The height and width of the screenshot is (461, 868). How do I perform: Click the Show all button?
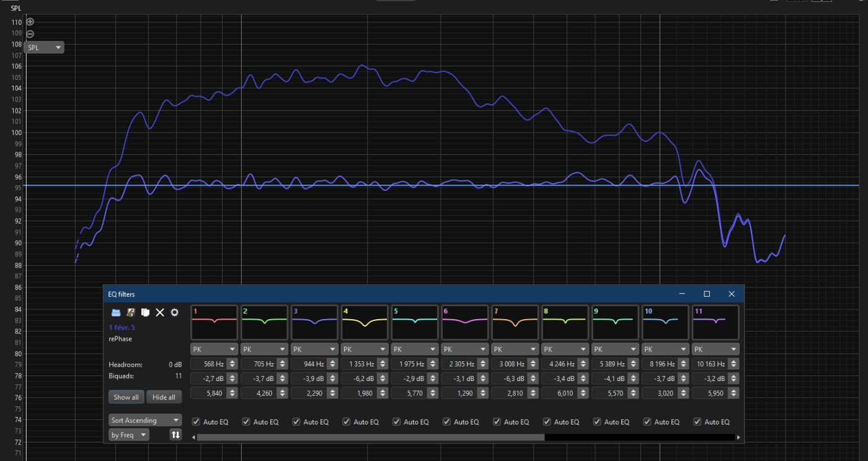coord(126,397)
